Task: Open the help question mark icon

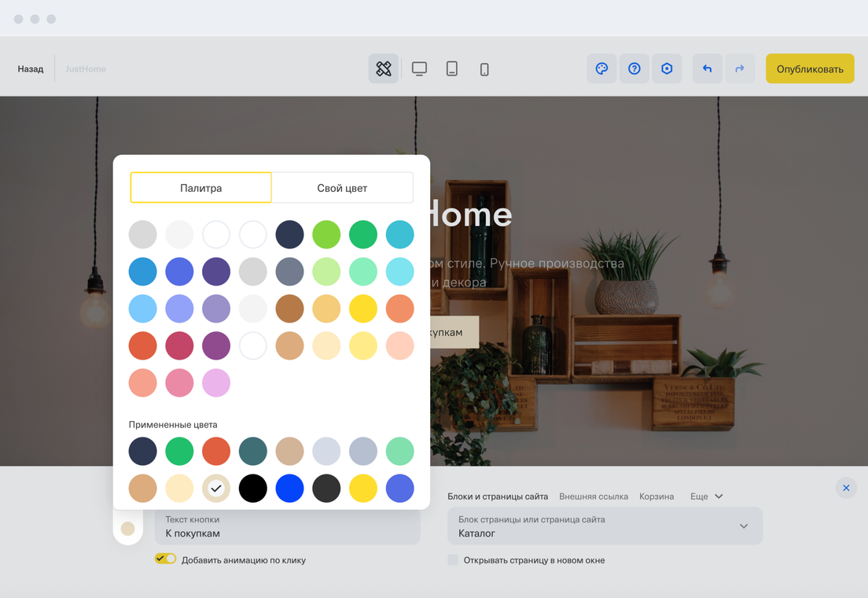Action: [x=634, y=68]
